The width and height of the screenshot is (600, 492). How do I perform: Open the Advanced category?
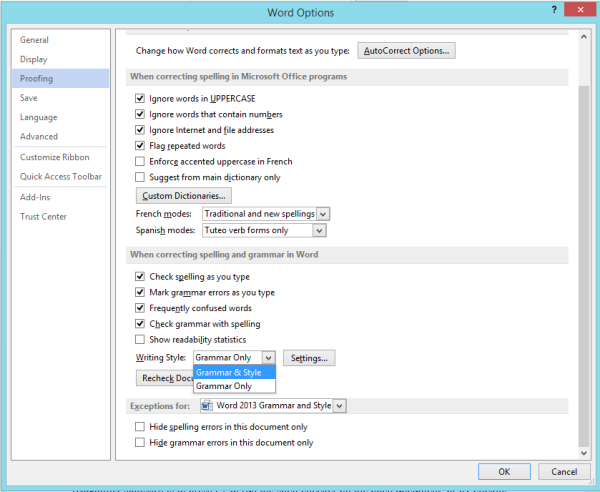(x=60, y=137)
